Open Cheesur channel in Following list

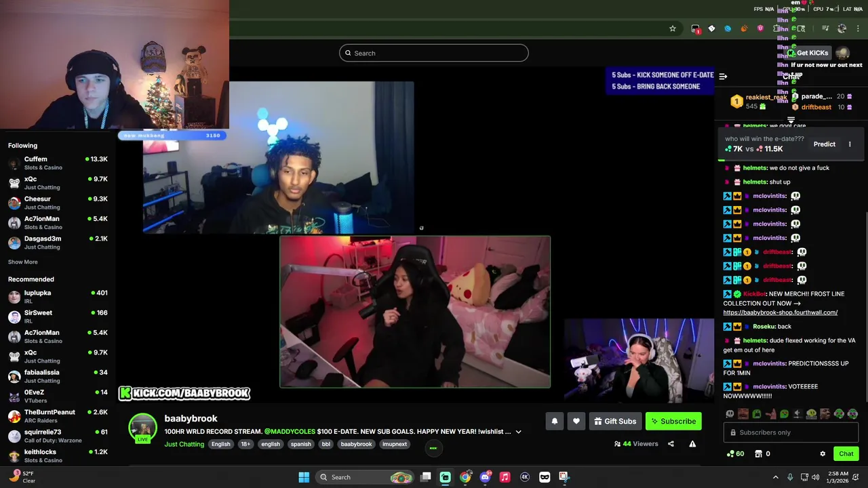(x=58, y=203)
